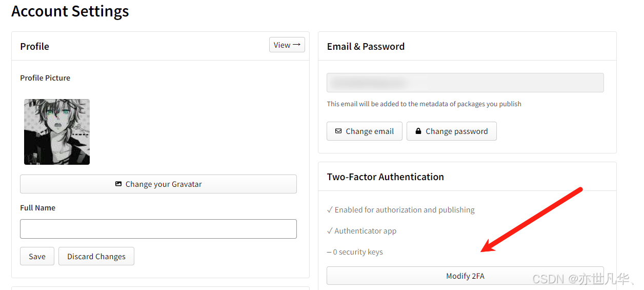The height and width of the screenshot is (290, 644).
Task: Click the dash beside 0 security keys
Action: coord(329,252)
